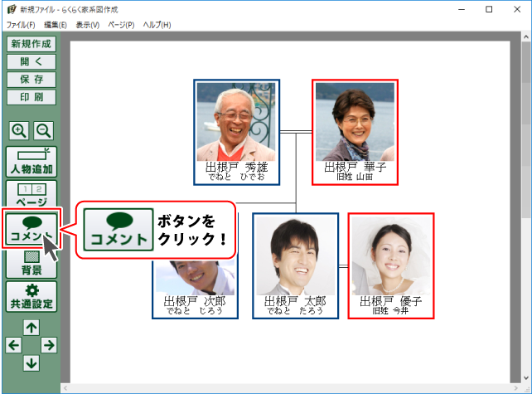This screenshot has width=532, height=394.
Task: Open a file with 開く button
Action: [x=31, y=62]
